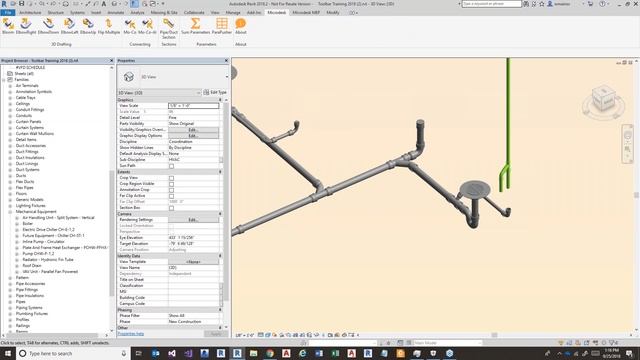Switch to the Systems ribbon tab

[x=77, y=13]
